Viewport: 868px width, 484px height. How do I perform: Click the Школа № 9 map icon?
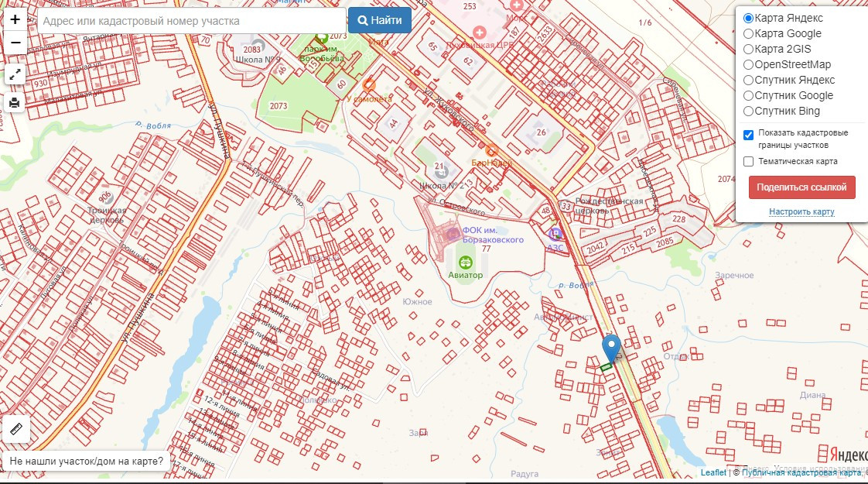[258, 46]
